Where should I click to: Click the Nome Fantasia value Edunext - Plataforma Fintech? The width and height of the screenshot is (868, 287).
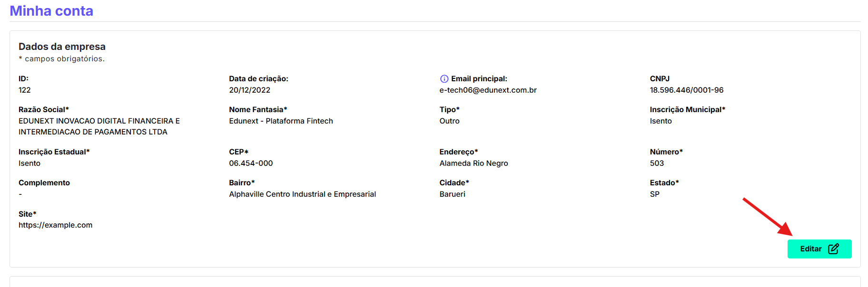(281, 121)
